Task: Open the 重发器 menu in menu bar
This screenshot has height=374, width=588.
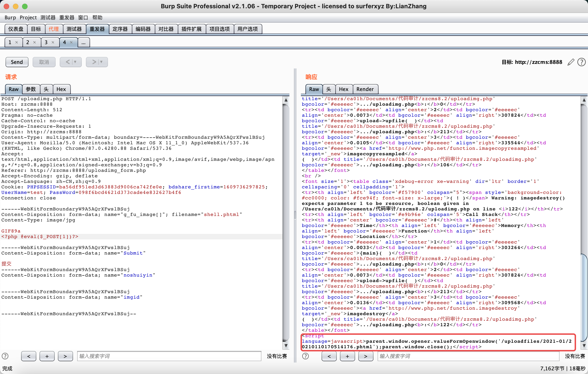Action: click(x=67, y=18)
